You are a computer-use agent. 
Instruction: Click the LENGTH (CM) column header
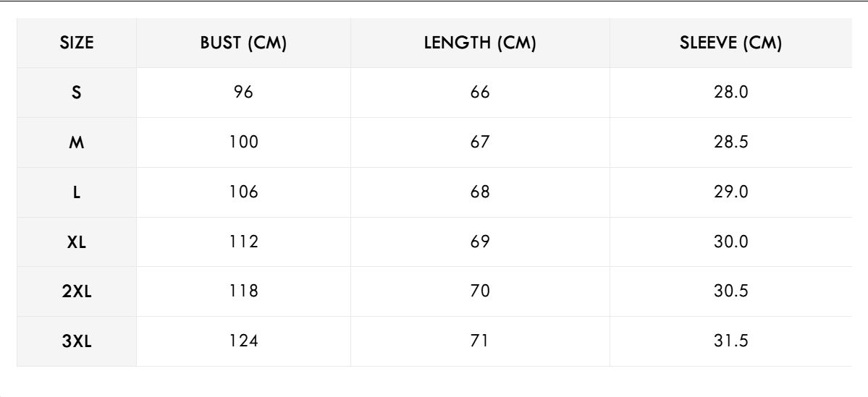click(x=479, y=44)
